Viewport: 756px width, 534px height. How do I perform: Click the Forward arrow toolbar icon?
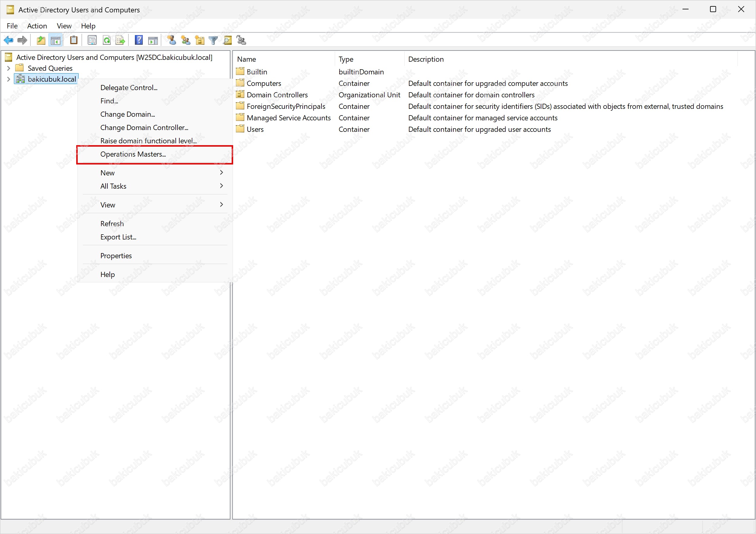[x=22, y=41]
